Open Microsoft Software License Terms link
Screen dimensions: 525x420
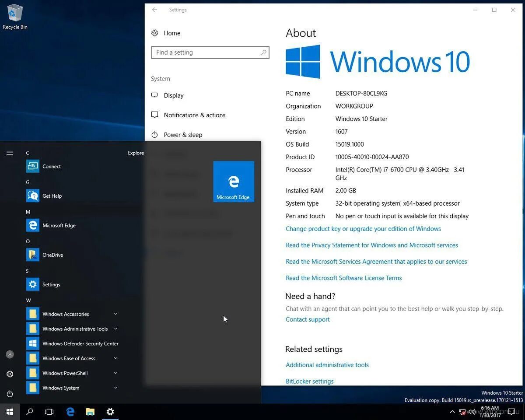coord(343,278)
